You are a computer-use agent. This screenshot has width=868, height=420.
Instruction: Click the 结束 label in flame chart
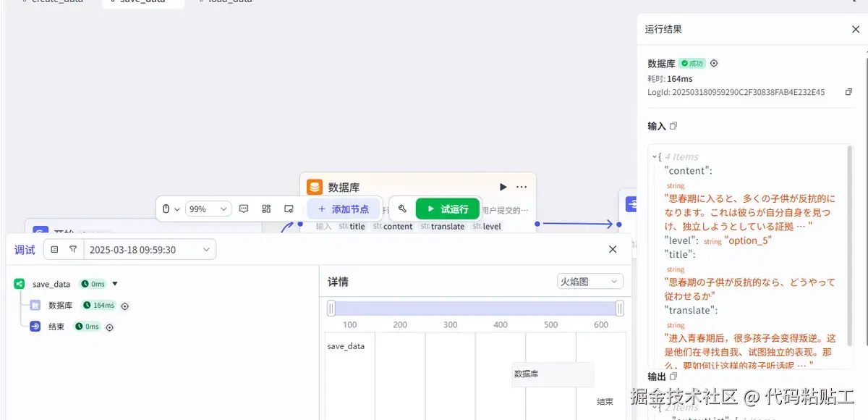[x=605, y=402]
